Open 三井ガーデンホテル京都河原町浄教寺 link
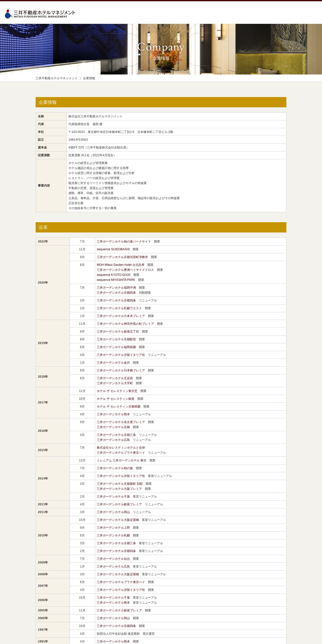 point(122,257)
